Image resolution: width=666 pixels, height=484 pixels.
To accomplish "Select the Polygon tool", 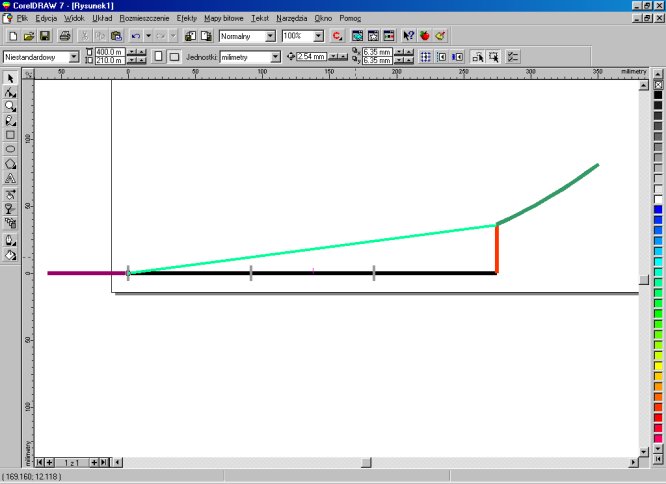I will pos(10,163).
